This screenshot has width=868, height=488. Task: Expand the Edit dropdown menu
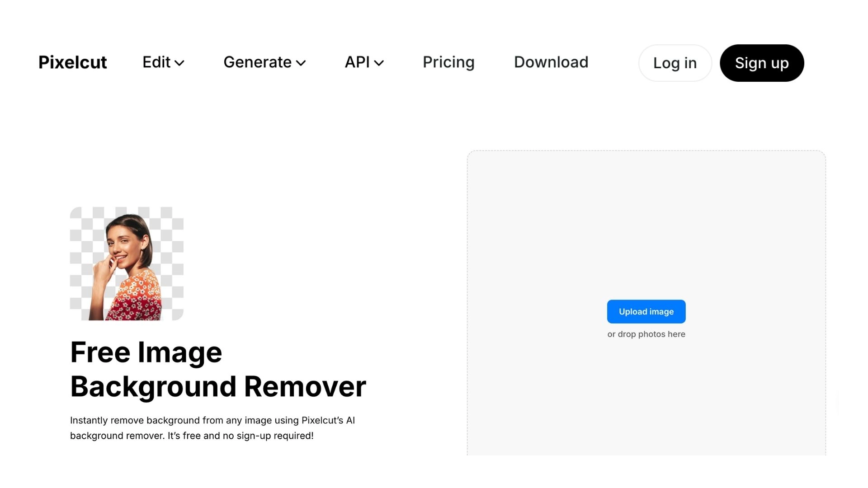coord(163,62)
